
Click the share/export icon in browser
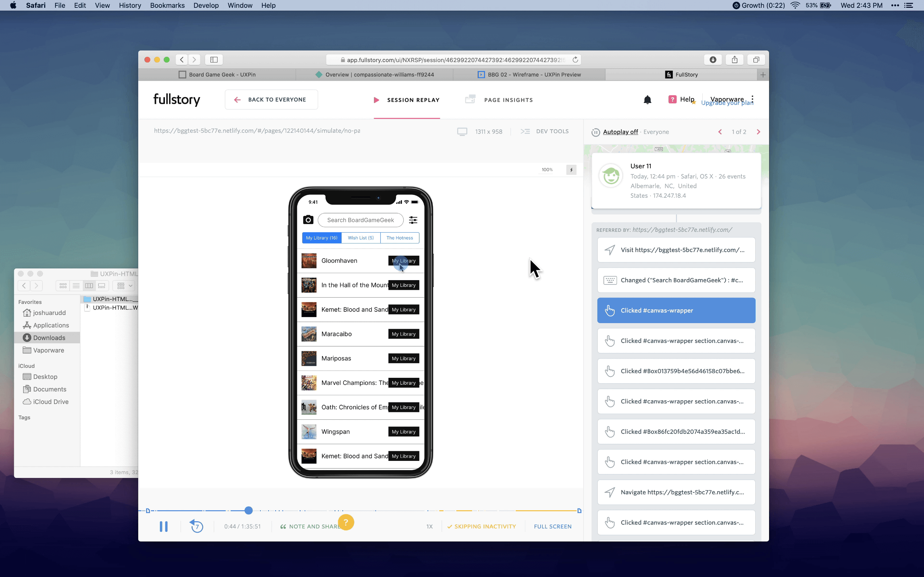pyautogui.click(x=734, y=59)
